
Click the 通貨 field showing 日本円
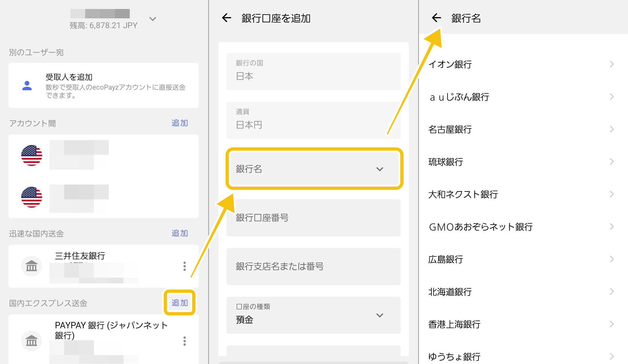pos(314,120)
